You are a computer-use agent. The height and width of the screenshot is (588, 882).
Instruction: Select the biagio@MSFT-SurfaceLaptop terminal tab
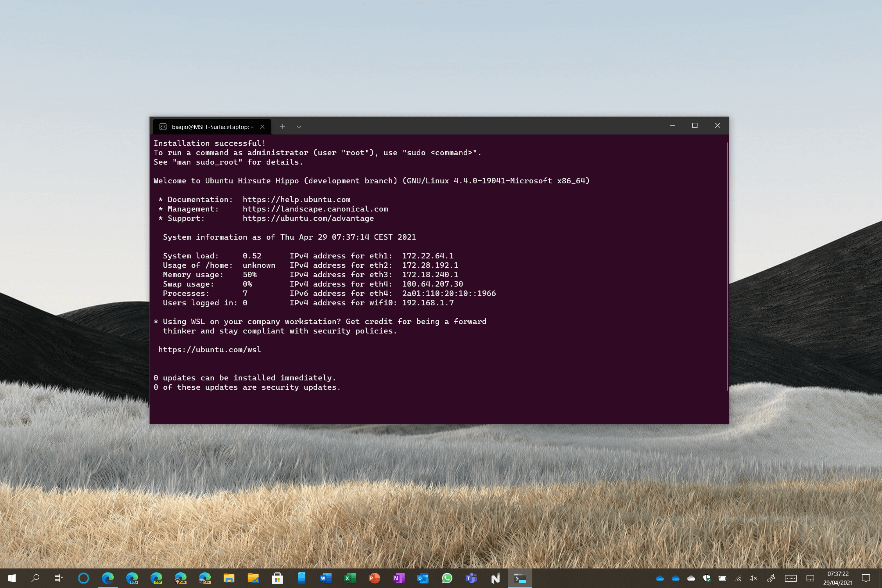tap(212, 127)
